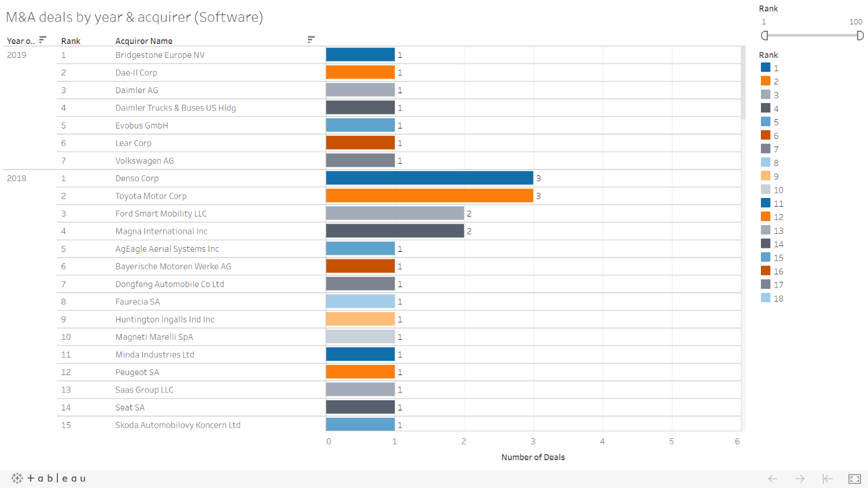Click the undo back arrow in footer
Image resolution: width=868 pixels, height=488 pixels.
click(773, 479)
